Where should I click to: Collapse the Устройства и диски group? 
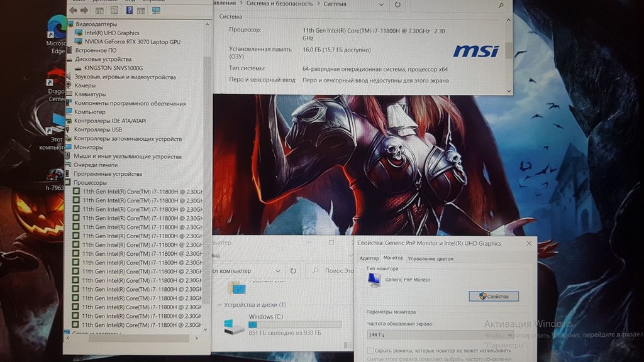(x=219, y=305)
